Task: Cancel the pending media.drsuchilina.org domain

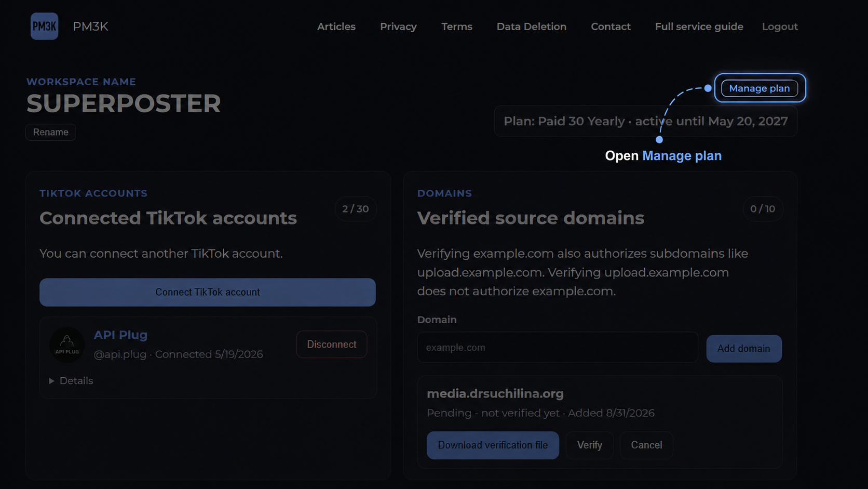Action: pyautogui.click(x=646, y=445)
